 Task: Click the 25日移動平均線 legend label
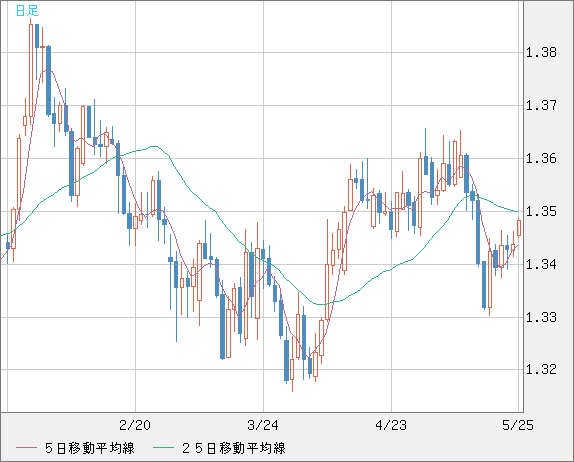click(x=234, y=448)
